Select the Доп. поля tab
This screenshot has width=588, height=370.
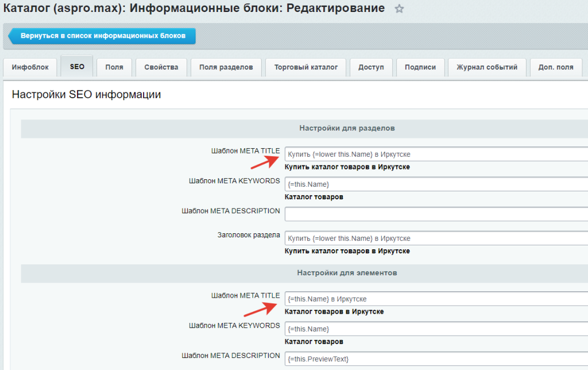click(555, 67)
